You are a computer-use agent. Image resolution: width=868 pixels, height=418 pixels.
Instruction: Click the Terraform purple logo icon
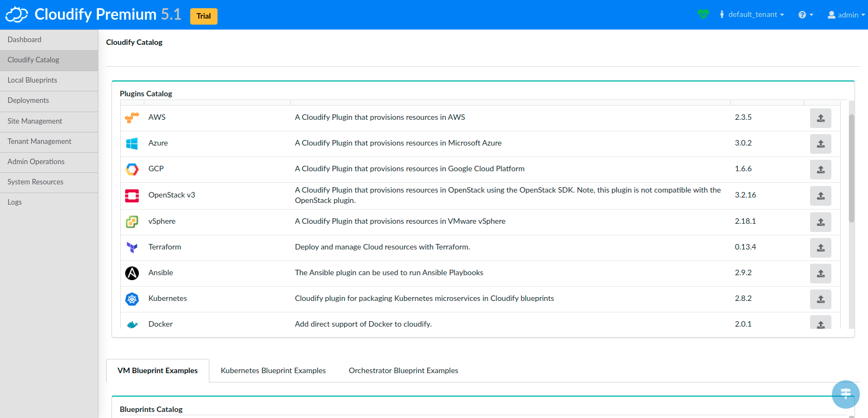(132, 247)
